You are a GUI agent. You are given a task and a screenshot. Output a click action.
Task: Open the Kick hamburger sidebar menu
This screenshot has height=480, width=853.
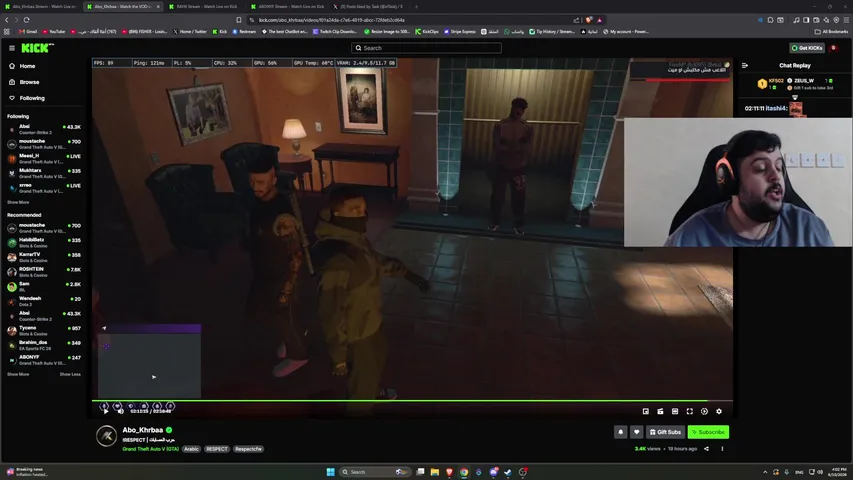tap(12, 48)
